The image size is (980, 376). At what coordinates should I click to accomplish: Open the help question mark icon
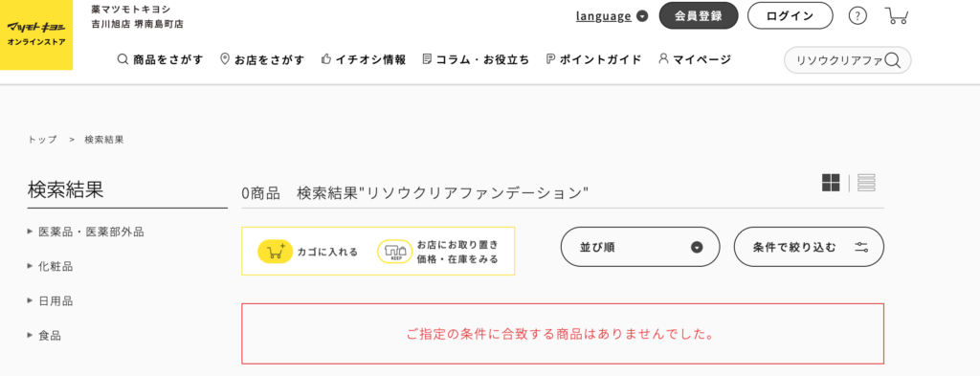point(857,15)
